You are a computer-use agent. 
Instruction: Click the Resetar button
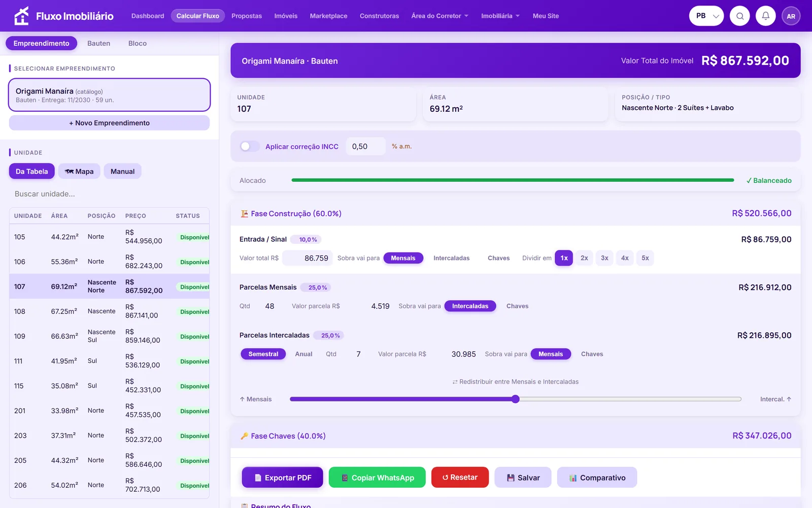pyautogui.click(x=460, y=477)
